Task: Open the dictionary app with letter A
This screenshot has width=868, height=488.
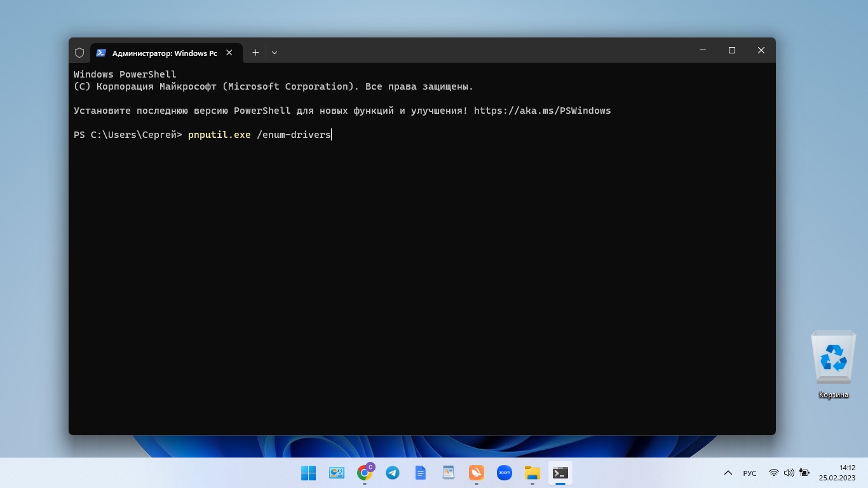Action: click(449, 473)
